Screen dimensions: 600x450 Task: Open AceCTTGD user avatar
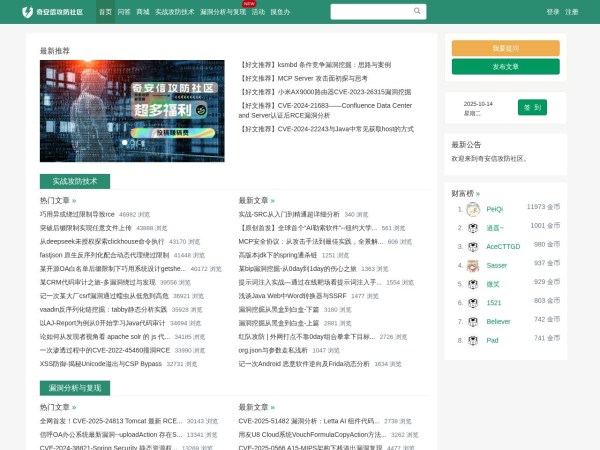pyautogui.click(x=473, y=247)
